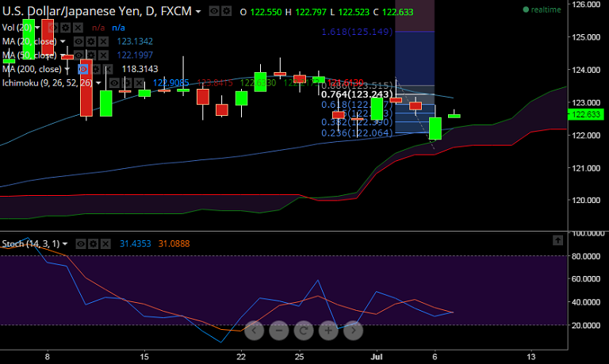Click the MA 50 value 122.1997
Image resolution: width=609 pixels, height=364 pixels.
(135, 56)
